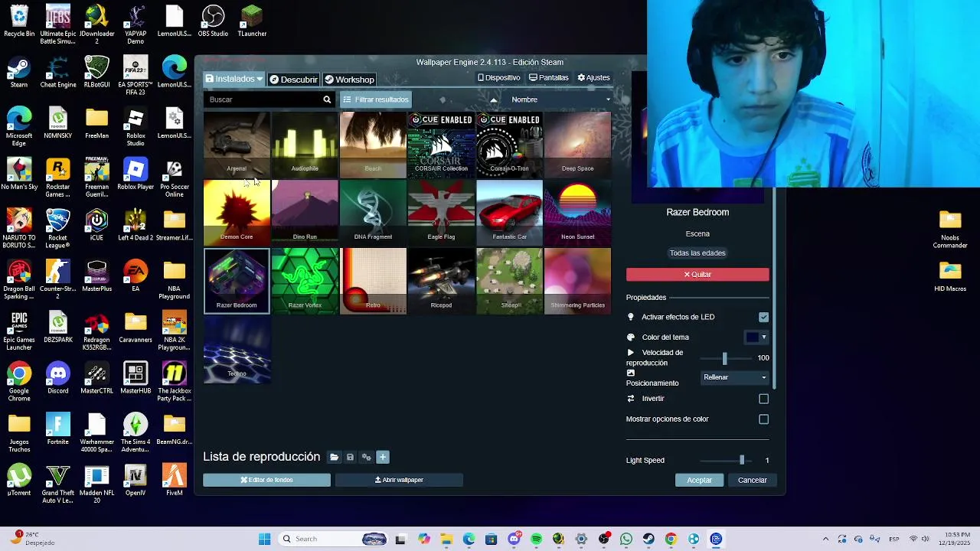Select the Fantastic Car wallpaper thumbnail

pos(509,213)
